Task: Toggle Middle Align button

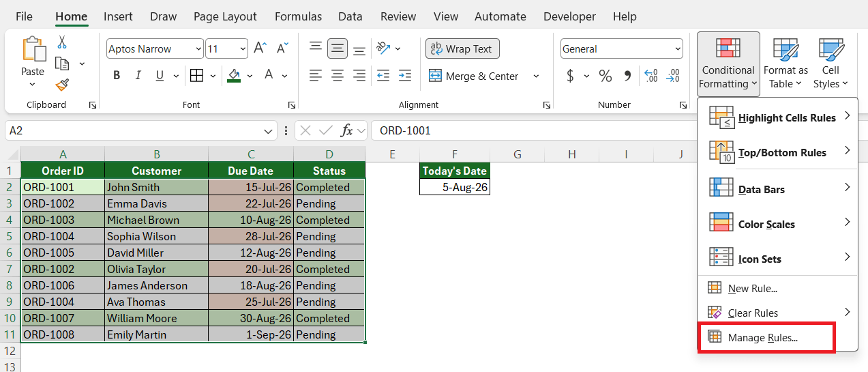Action: (x=338, y=48)
